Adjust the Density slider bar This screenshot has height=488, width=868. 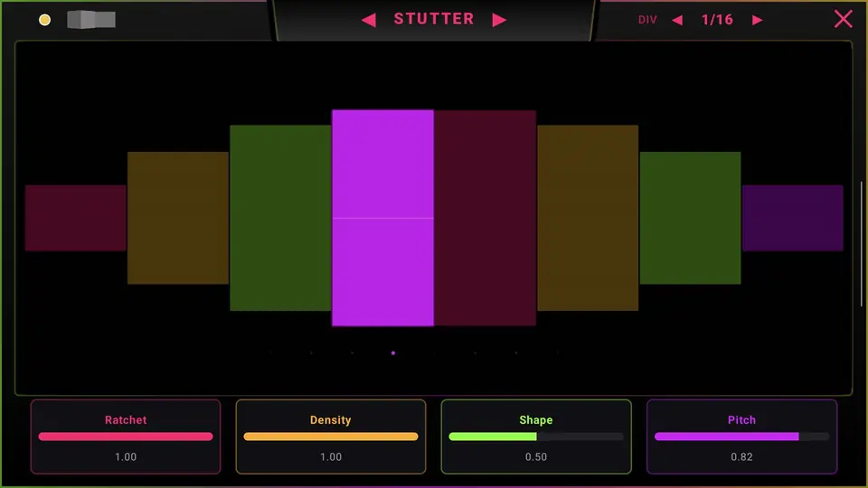[x=331, y=436]
